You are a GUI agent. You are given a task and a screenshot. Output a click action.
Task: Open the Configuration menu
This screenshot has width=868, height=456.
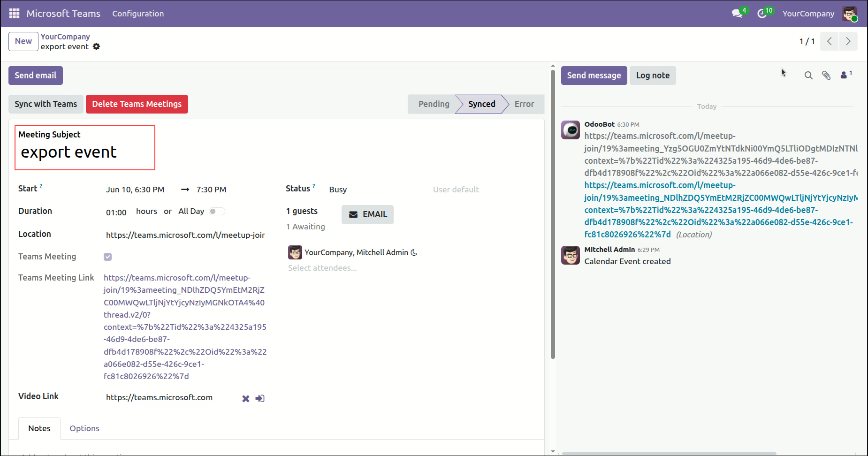[138, 14]
